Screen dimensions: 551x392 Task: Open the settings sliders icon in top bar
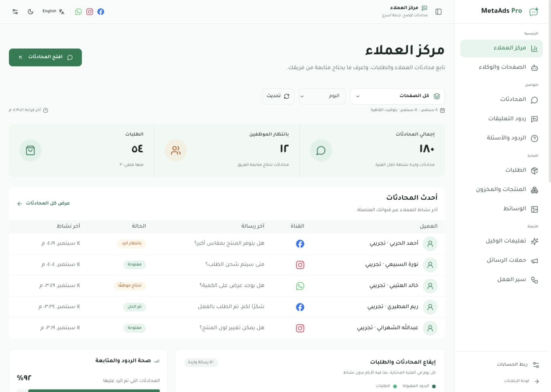tap(15, 12)
